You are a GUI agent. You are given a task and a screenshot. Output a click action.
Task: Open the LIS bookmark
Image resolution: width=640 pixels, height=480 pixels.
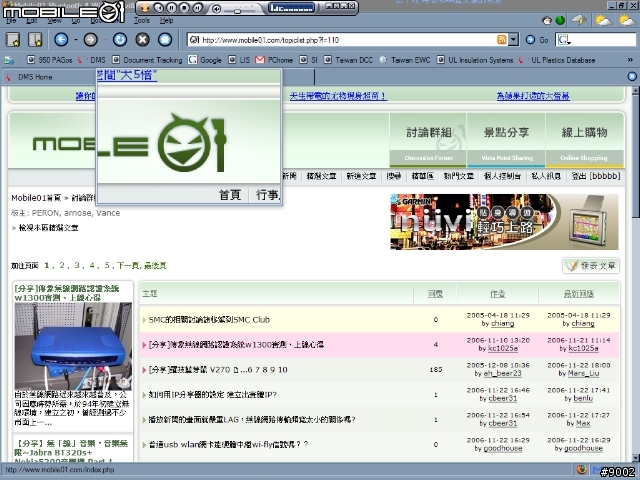[239, 60]
